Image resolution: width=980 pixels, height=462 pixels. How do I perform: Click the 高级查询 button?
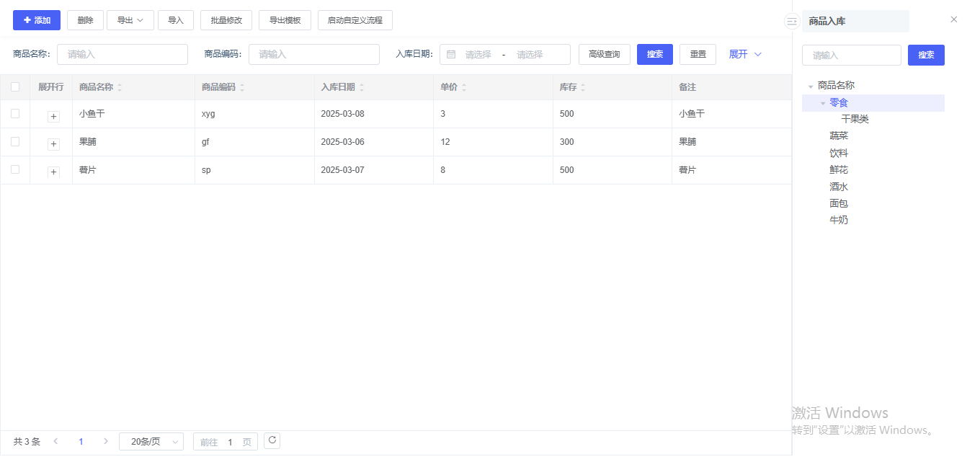[604, 55]
